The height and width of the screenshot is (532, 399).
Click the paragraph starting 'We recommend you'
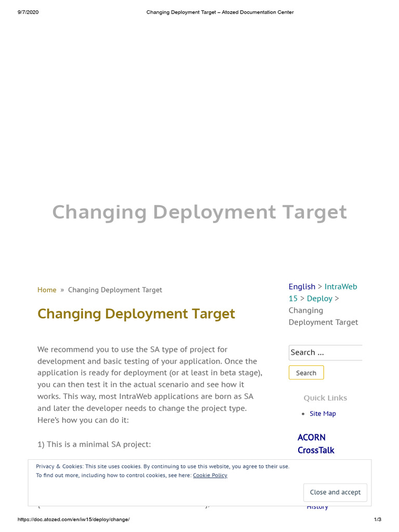(150, 385)
